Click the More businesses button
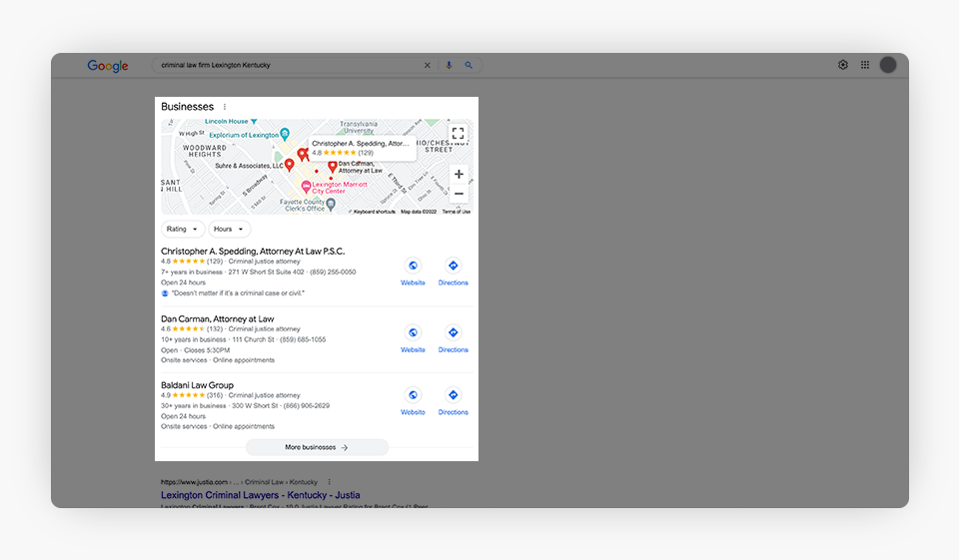Screen dimensions: 959x560 (x=317, y=447)
